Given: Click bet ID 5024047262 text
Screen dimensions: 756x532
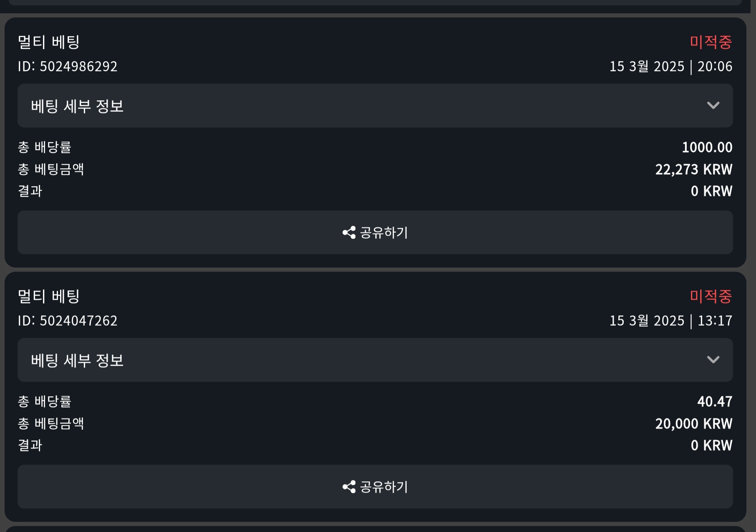Looking at the screenshot, I should point(68,321).
